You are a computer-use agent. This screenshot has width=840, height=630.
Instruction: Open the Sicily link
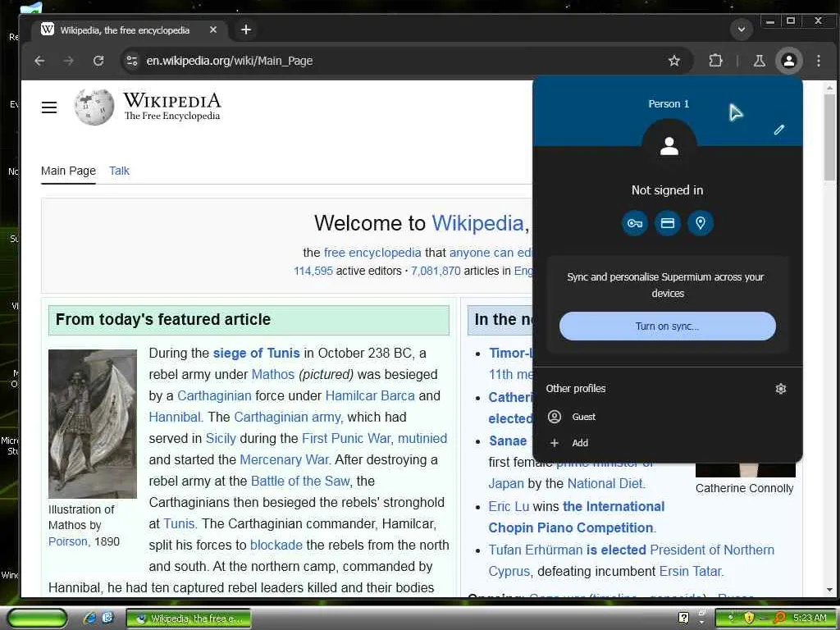click(221, 438)
